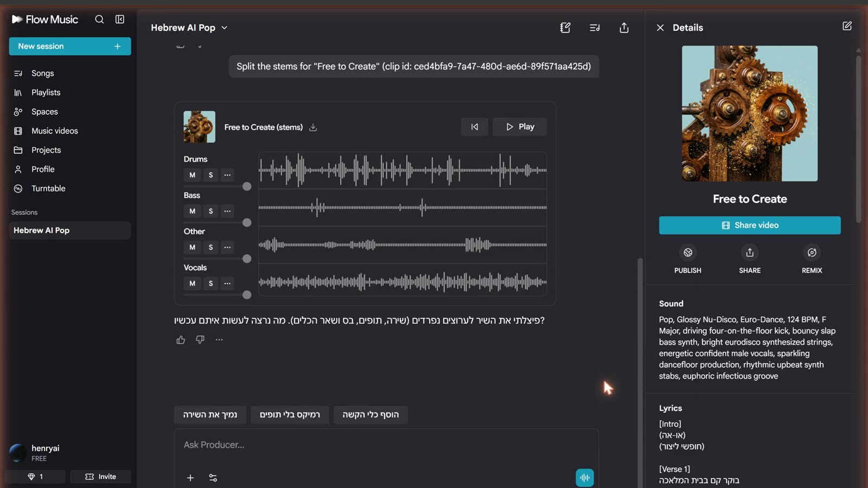Open the search icon beside Flow Music

[x=99, y=20]
